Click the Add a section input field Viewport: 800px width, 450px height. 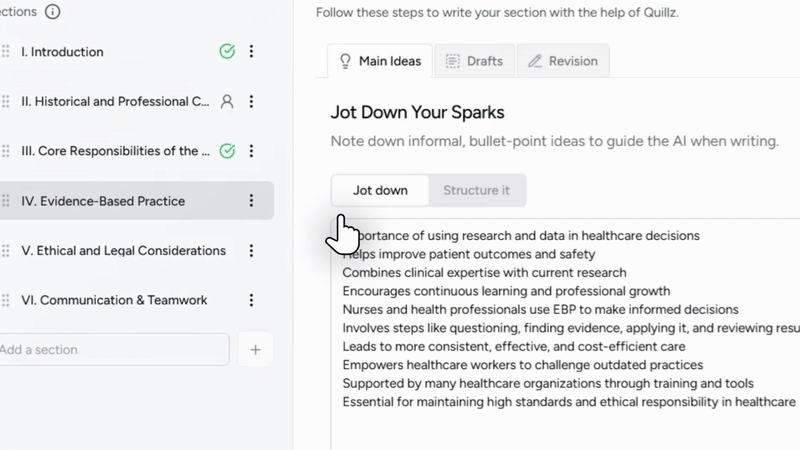[x=113, y=349]
